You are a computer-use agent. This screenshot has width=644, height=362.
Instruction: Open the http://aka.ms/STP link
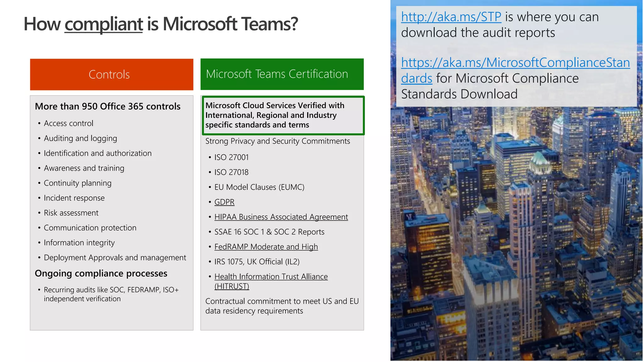pyautogui.click(x=451, y=17)
